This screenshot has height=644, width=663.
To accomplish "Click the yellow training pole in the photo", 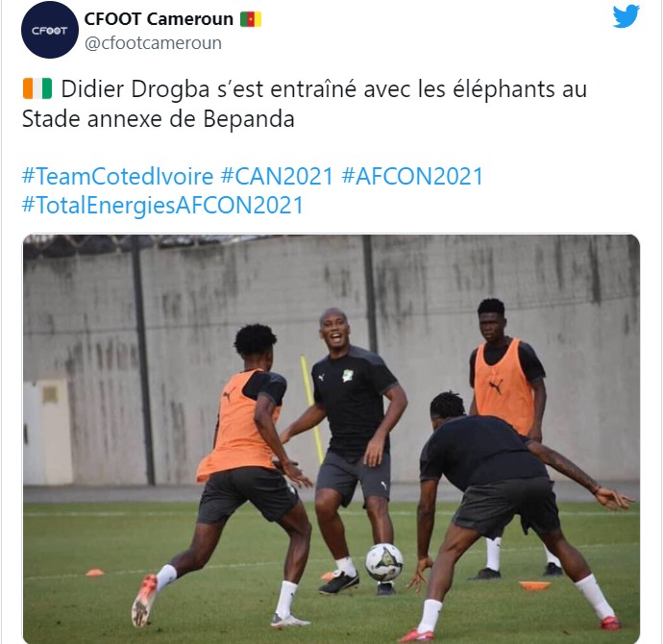I will 312,409.
